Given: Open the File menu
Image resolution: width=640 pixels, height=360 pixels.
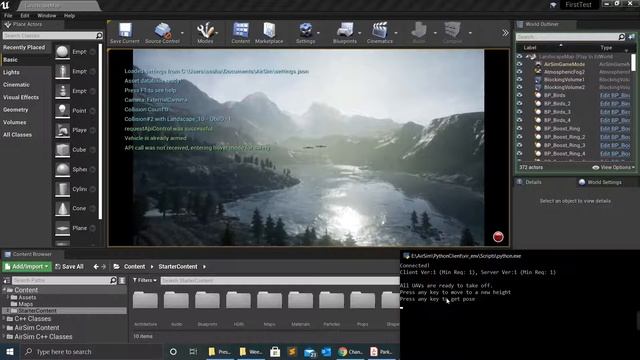Looking at the screenshot, I should click(8, 16).
